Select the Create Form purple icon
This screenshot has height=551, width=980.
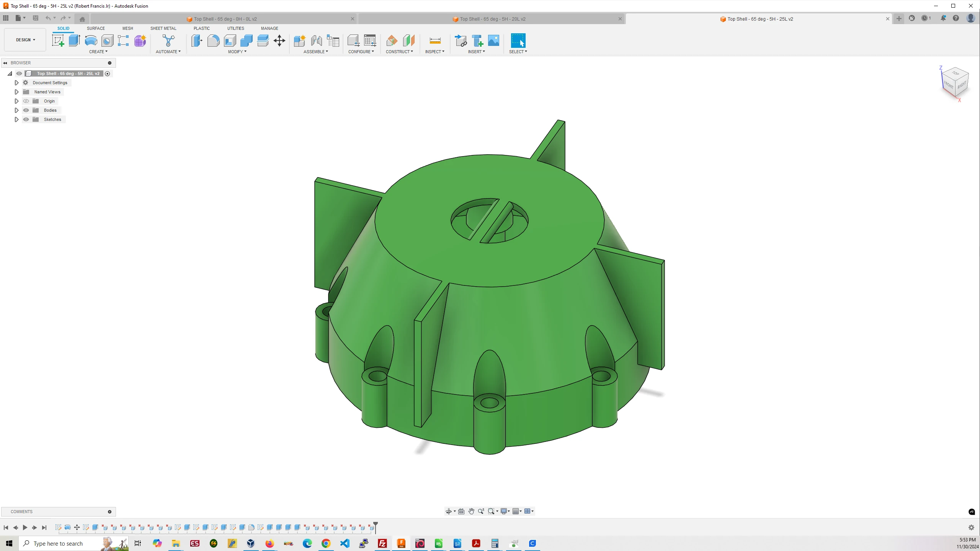coord(140,41)
